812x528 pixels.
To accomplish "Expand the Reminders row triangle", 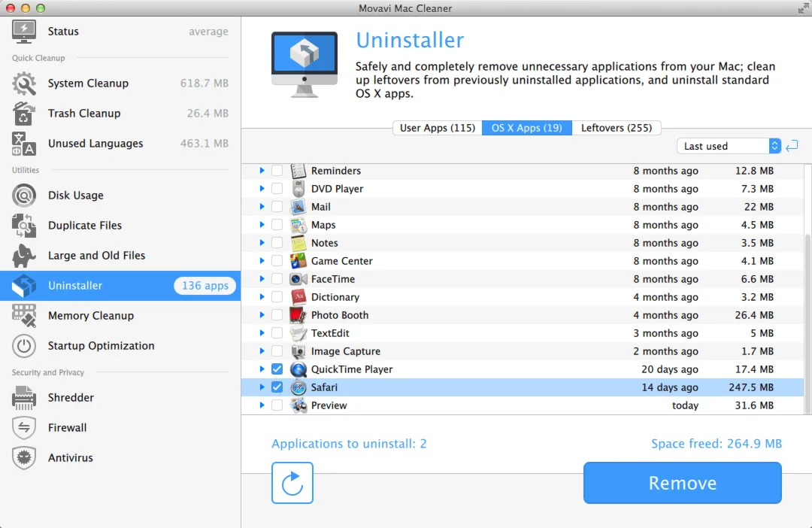I will [262, 171].
